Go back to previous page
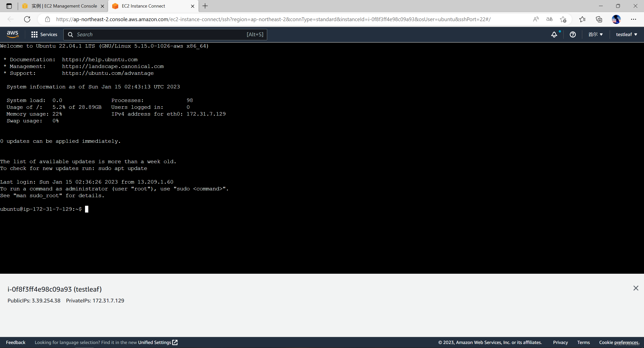This screenshot has height=348, width=644. 11,19
